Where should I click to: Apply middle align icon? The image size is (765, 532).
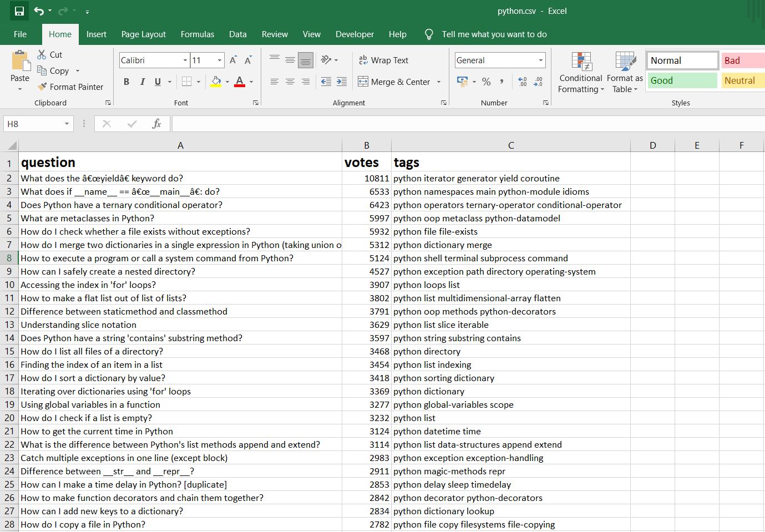[290, 60]
